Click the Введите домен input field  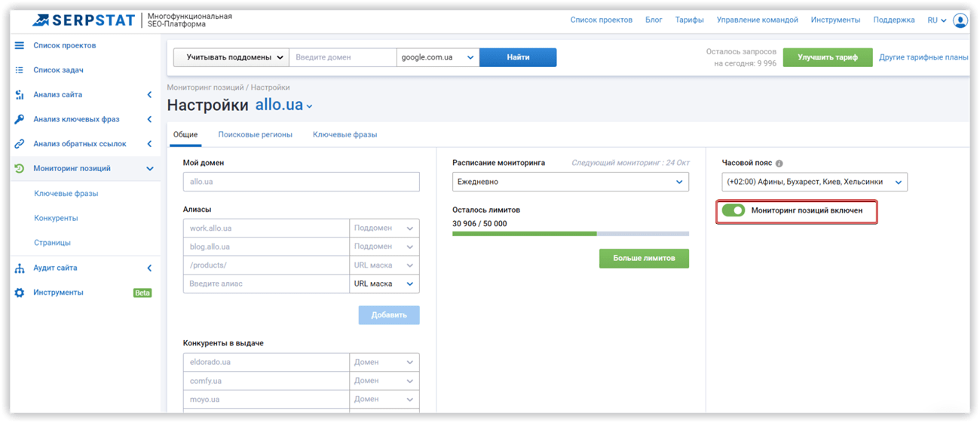coord(342,57)
